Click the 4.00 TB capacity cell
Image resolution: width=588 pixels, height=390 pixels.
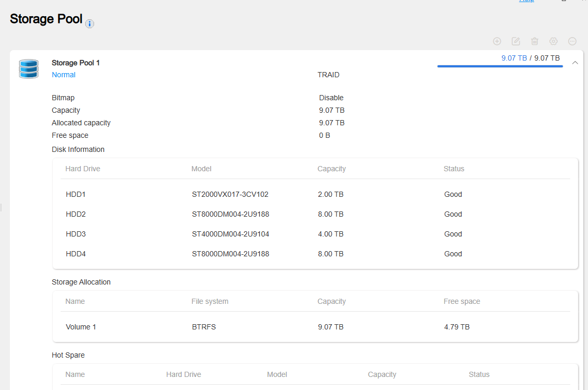pyautogui.click(x=331, y=234)
